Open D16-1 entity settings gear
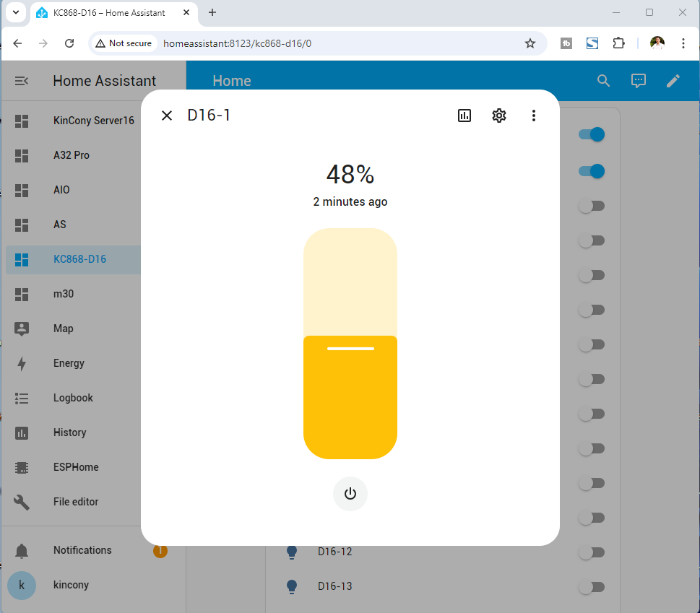The image size is (700, 613). click(x=499, y=116)
